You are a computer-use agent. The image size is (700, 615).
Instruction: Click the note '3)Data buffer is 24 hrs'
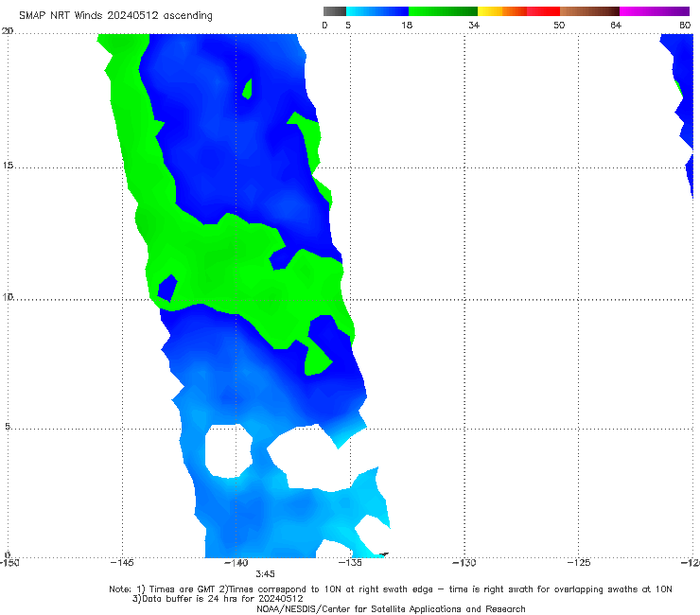pyautogui.click(x=218, y=599)
